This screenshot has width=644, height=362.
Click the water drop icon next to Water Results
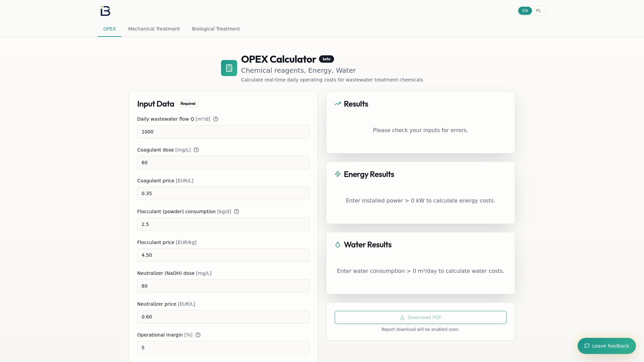(x=338, y=244)
